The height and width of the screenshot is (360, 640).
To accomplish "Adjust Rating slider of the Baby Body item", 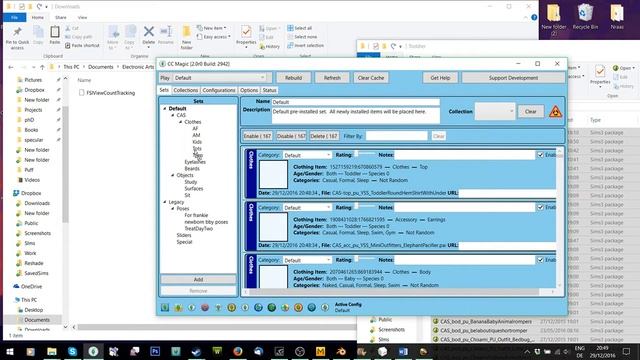I will (x=365, y=259).
